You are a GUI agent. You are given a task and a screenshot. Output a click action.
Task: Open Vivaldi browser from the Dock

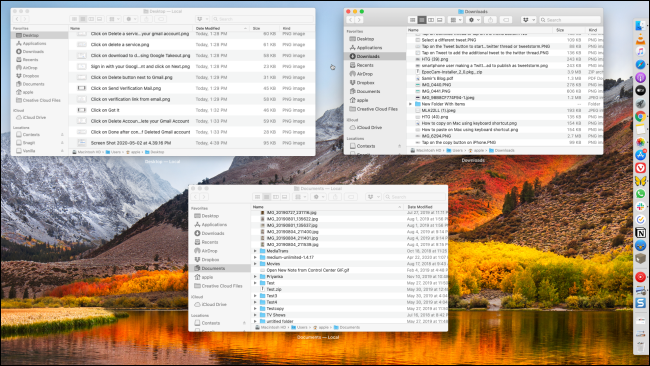pos(640,168)
